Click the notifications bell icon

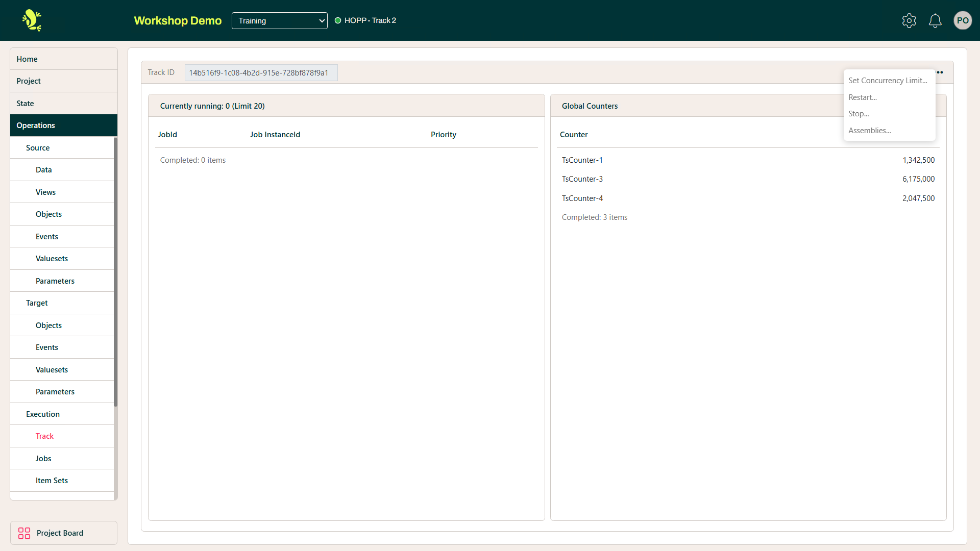pyautogui.click(x=935, y=20)
